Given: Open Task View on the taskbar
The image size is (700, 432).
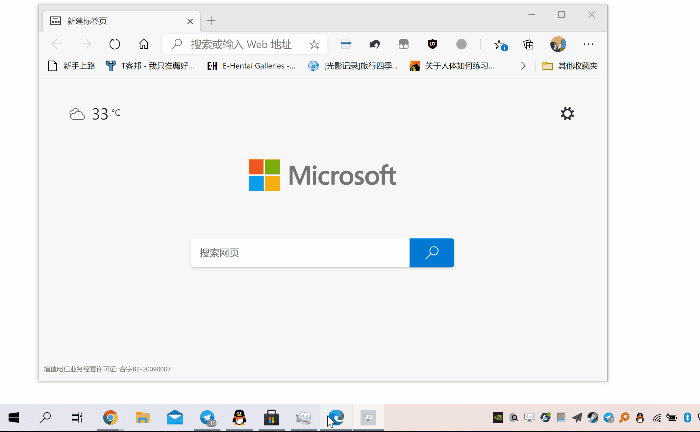Looking at the screenshot, I should tap(77, 418).
